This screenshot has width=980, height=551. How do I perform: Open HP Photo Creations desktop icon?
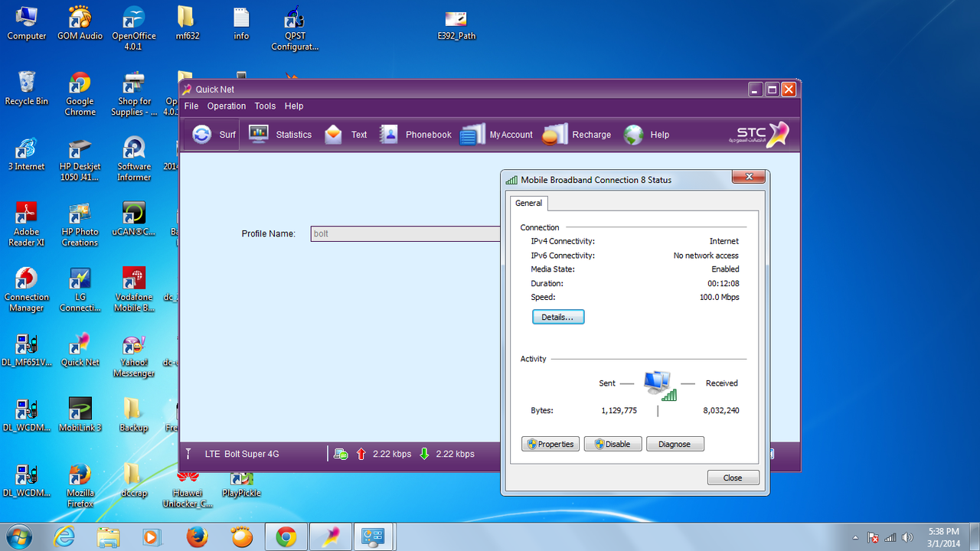[x=80, y=224]
